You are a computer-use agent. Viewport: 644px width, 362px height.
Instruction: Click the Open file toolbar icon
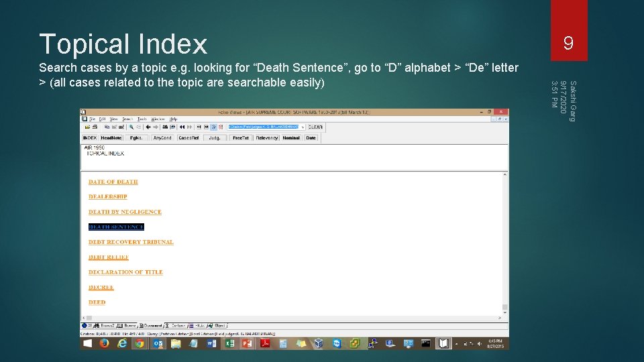tap(87, 127)
